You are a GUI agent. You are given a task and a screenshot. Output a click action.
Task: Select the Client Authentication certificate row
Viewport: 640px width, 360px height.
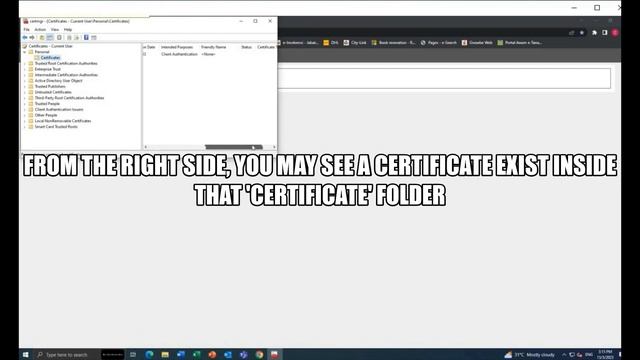210,54
